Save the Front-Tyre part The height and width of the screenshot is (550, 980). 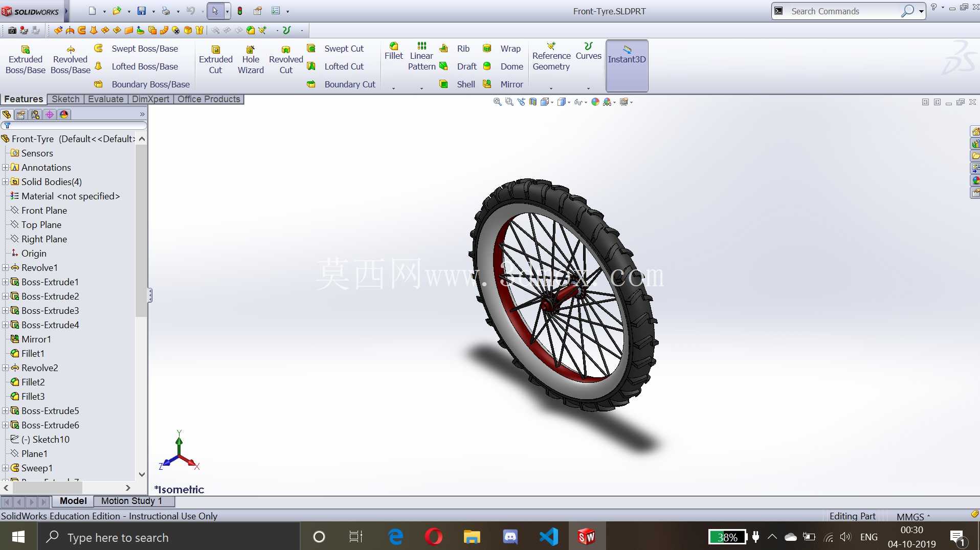pyautogui.click(x=142, y=11)
